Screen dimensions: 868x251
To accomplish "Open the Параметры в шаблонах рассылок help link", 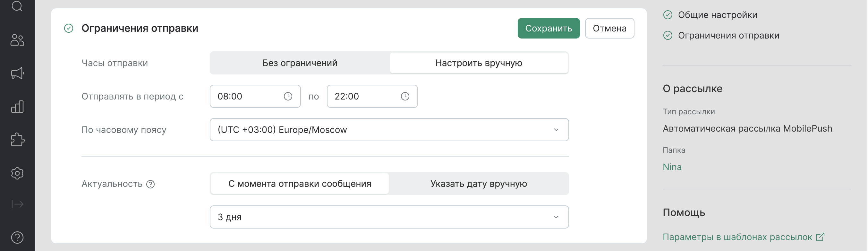I will [x=737, y=237].
